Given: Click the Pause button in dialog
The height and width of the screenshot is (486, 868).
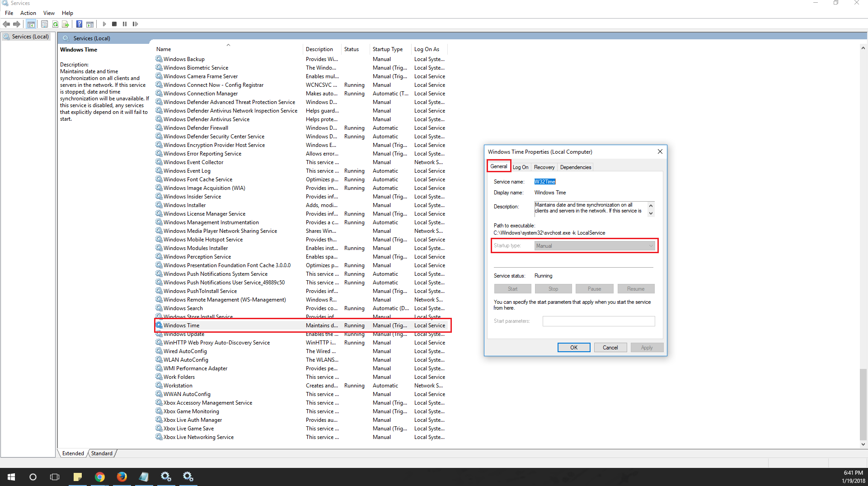Looking at the screenshot, I should [595, 289].
